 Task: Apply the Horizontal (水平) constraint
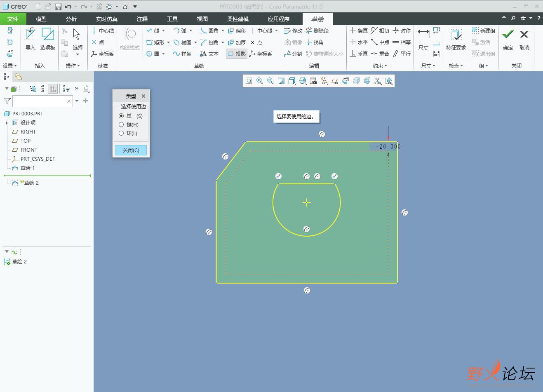click(x=359, y=42)
